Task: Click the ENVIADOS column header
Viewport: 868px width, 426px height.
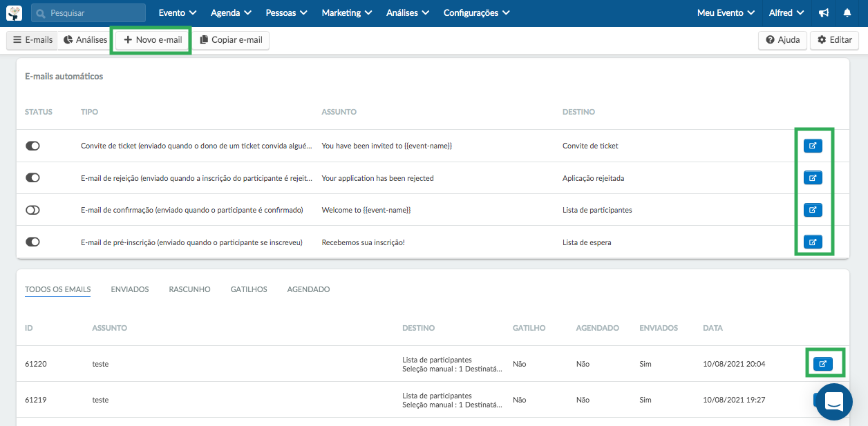Action: (659, 328)
